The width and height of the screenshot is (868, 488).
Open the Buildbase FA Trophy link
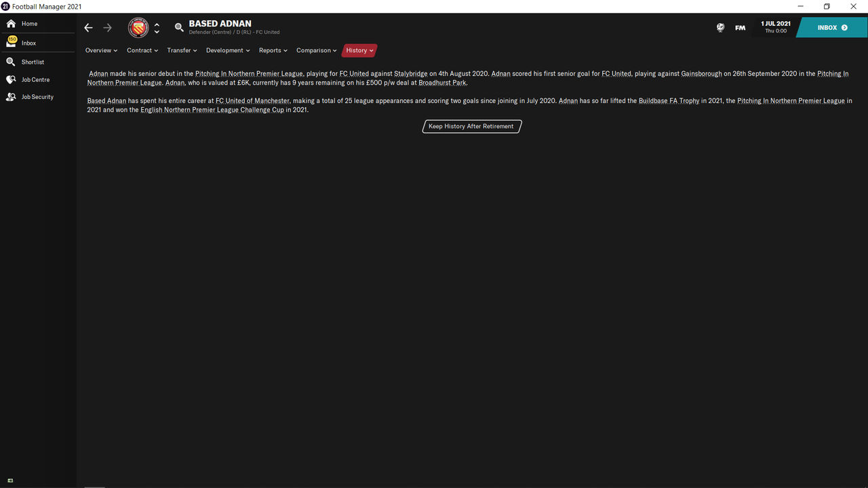669,100
